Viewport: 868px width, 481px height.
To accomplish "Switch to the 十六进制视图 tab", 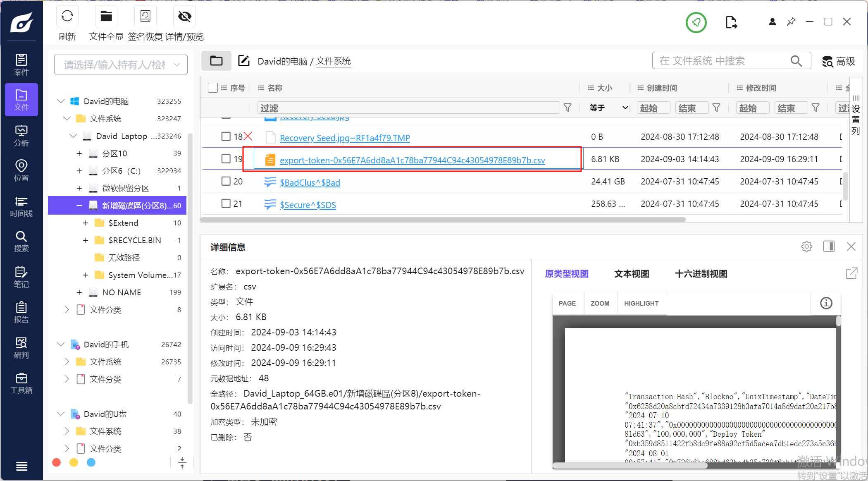I will point(701,274).
